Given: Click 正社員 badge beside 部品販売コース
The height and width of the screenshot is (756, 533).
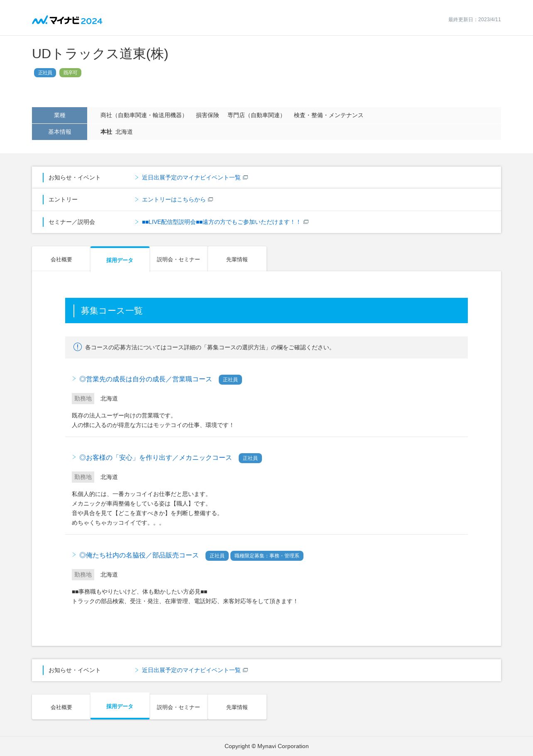Looking at the screenshot, I should (217, 556).
